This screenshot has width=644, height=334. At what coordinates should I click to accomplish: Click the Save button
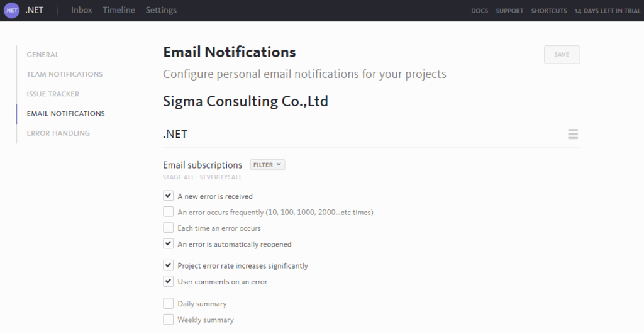pos(562,55)
